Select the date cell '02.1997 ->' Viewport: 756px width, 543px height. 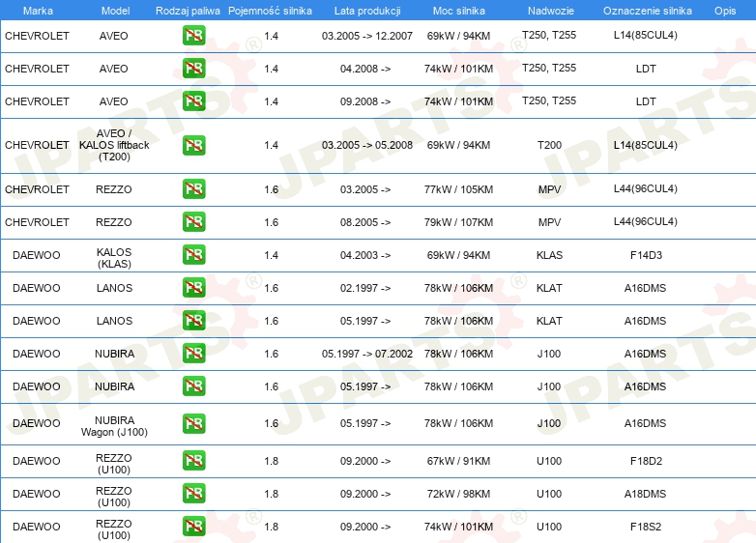pos(365,288)
